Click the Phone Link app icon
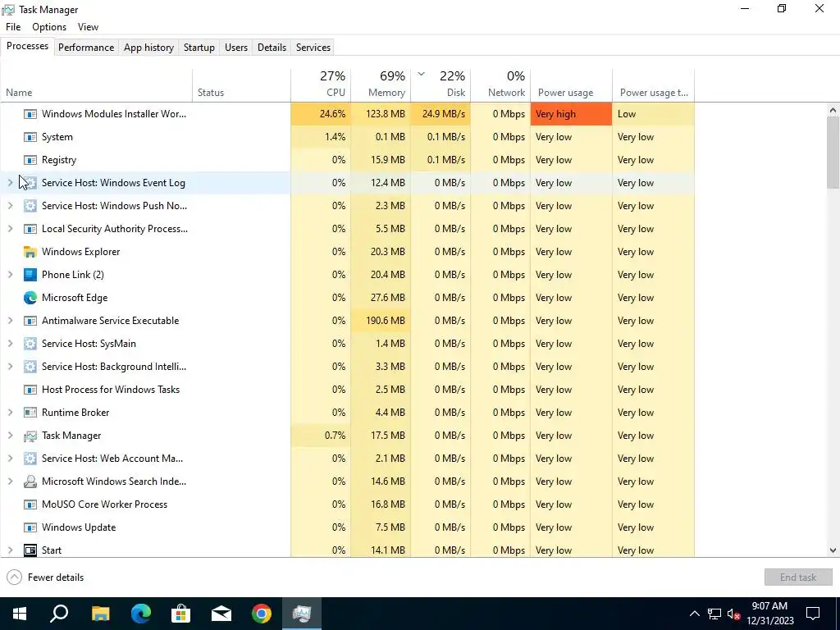Viewport: 840px width, 630px height. (30, 275)
